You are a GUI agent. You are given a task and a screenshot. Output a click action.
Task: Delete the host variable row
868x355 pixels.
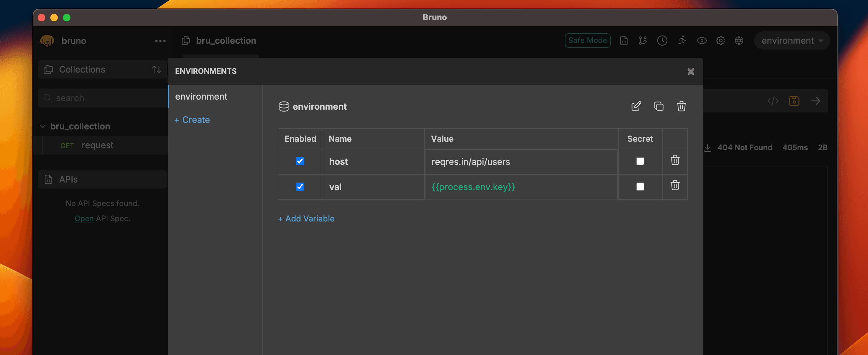coord(675,161)
